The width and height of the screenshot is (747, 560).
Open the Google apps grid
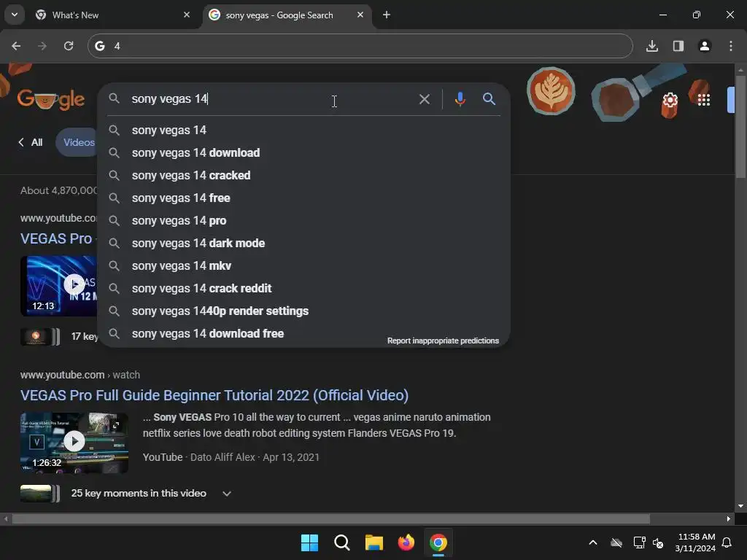704,100
